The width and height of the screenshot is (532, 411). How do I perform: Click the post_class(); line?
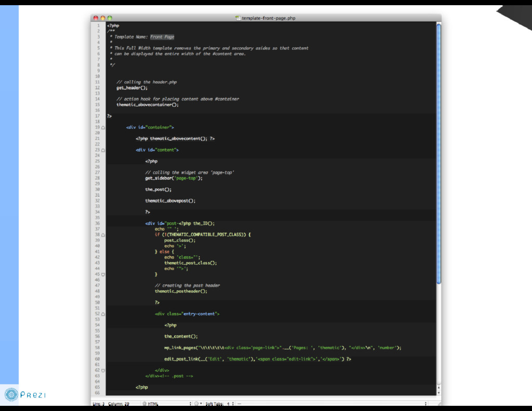coord(180,240)
